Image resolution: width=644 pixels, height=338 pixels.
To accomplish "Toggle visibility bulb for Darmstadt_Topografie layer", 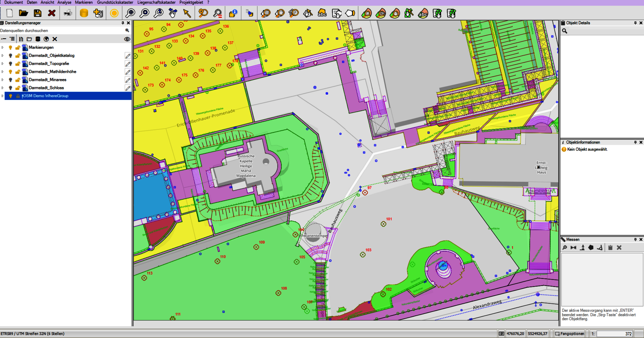I will pyautogui.click(x=10, y=64).
